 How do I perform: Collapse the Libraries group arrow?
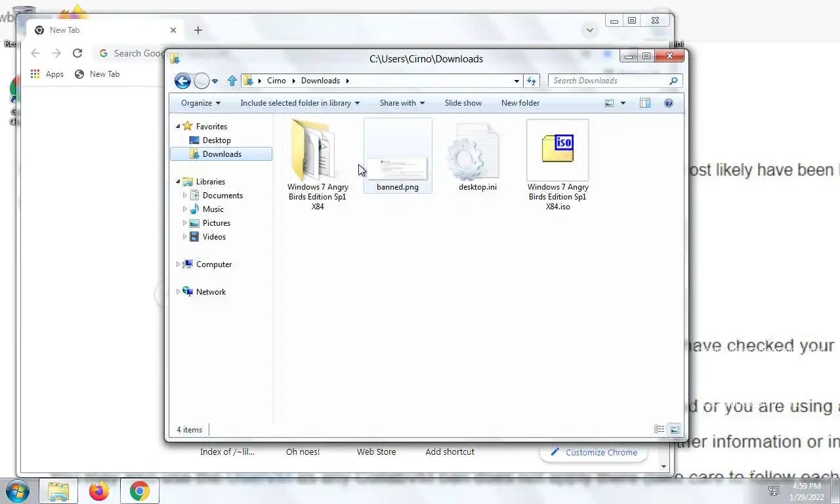177,181
